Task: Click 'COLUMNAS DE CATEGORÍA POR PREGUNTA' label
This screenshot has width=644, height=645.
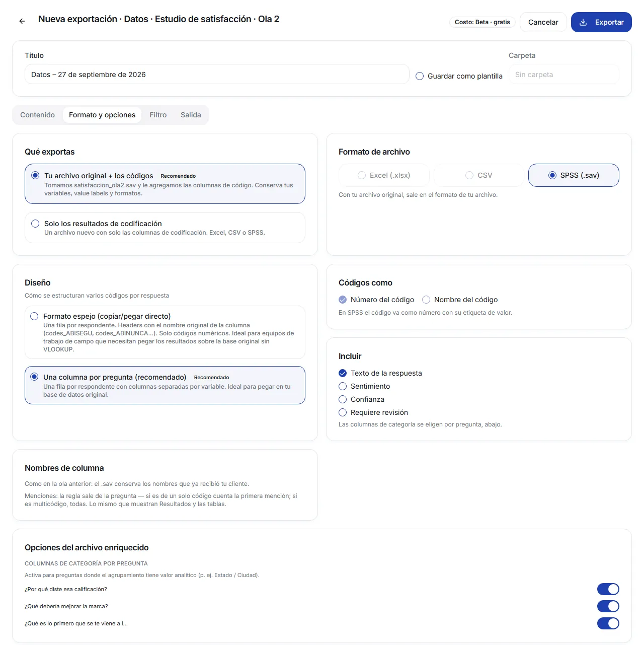Action: pos(86,563)
